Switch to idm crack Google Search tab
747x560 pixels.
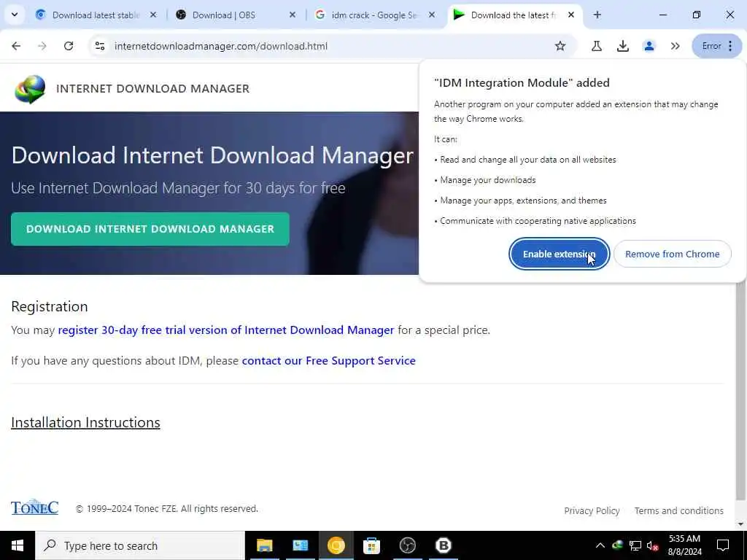click(x=374, y=15)
